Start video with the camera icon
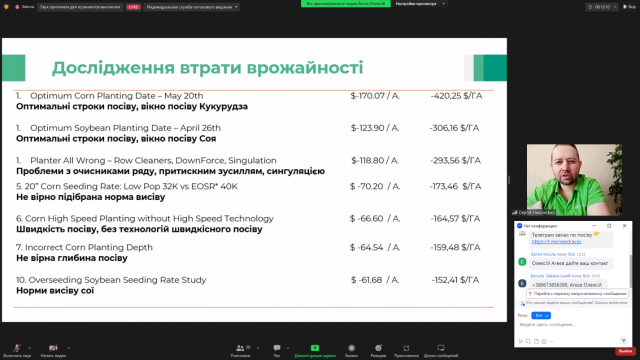640x360 pixels. coord(53,348)
